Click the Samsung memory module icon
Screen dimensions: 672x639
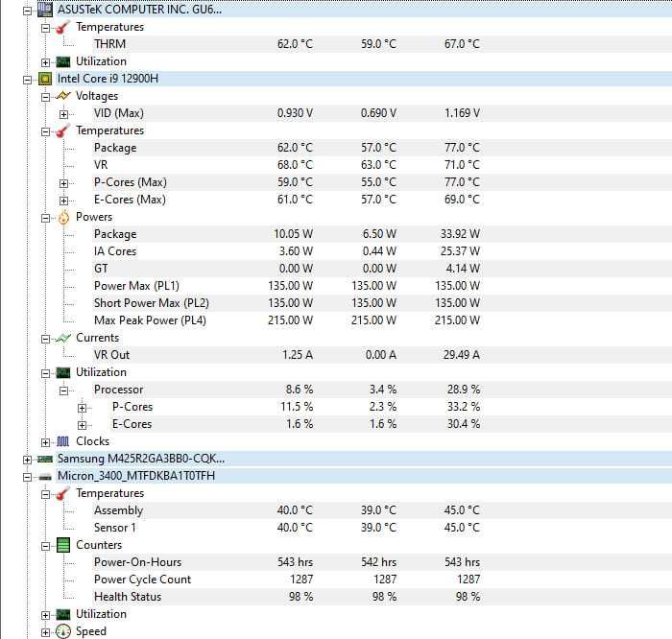[45, 460]
